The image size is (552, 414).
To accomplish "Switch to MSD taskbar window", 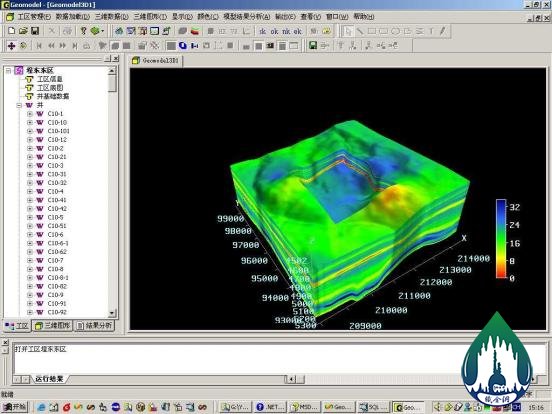I will tap(304, 407).
